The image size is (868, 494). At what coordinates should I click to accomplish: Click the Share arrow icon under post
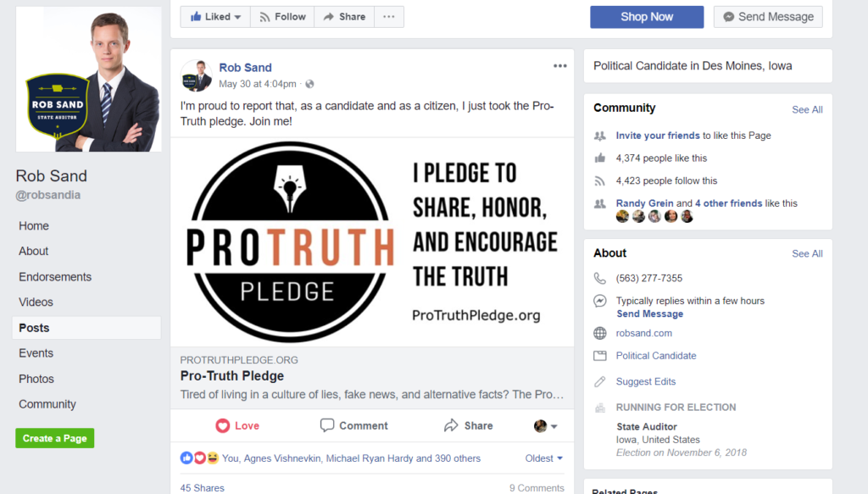pyautogui.click(x=451, y=425)
